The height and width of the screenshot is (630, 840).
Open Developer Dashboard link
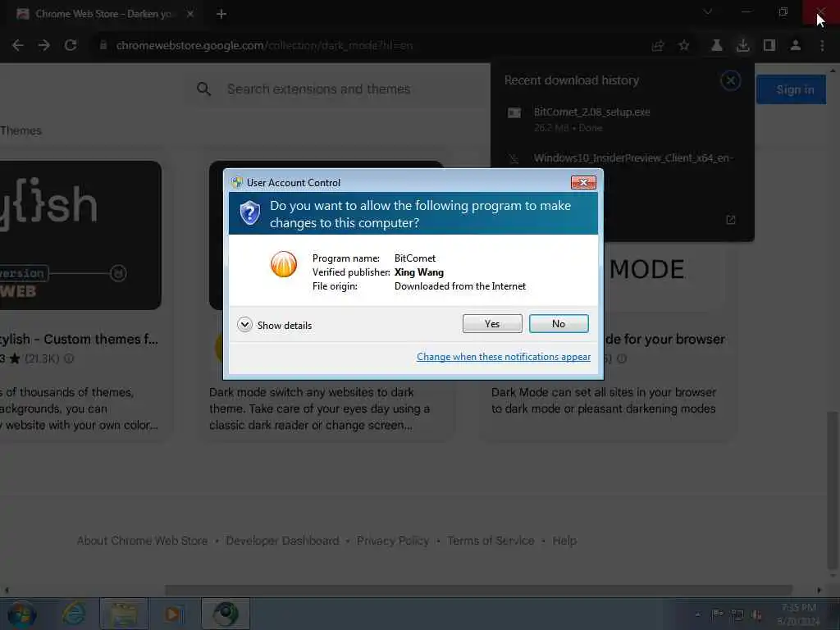click(x=282, y=541)
